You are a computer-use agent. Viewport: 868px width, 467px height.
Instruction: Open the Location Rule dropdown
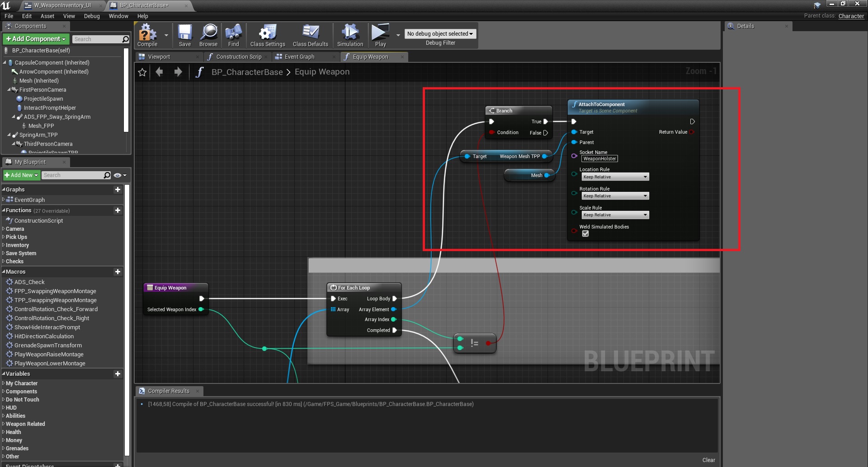coord(615,177)
